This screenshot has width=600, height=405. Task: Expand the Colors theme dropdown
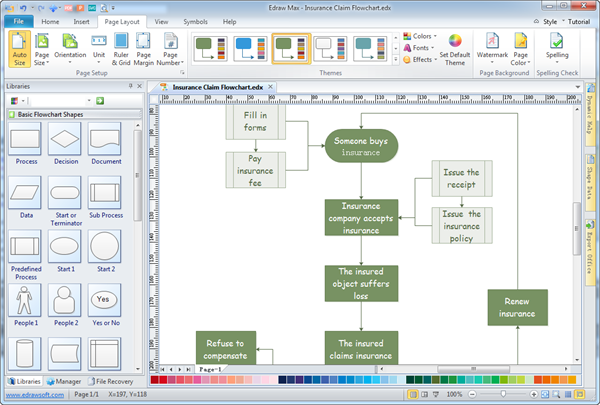coord(421,36)
